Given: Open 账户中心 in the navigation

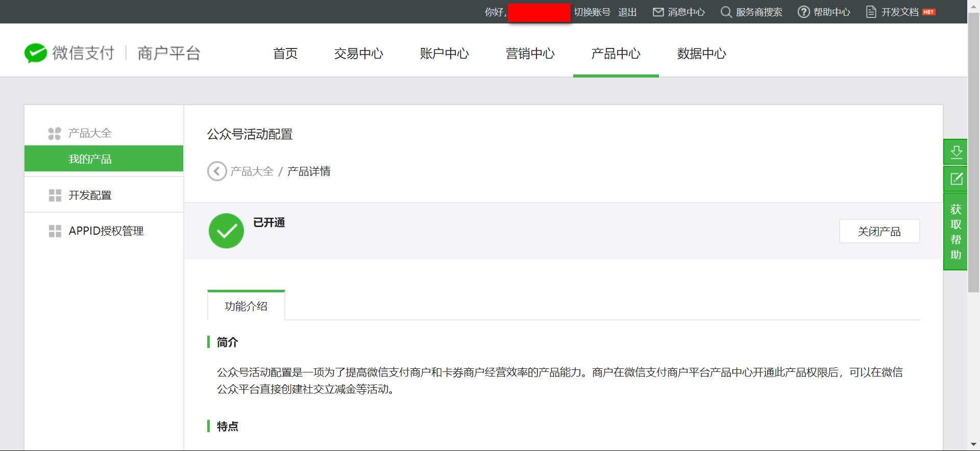Looking at the screenshot, I should (x=444, y=53).
